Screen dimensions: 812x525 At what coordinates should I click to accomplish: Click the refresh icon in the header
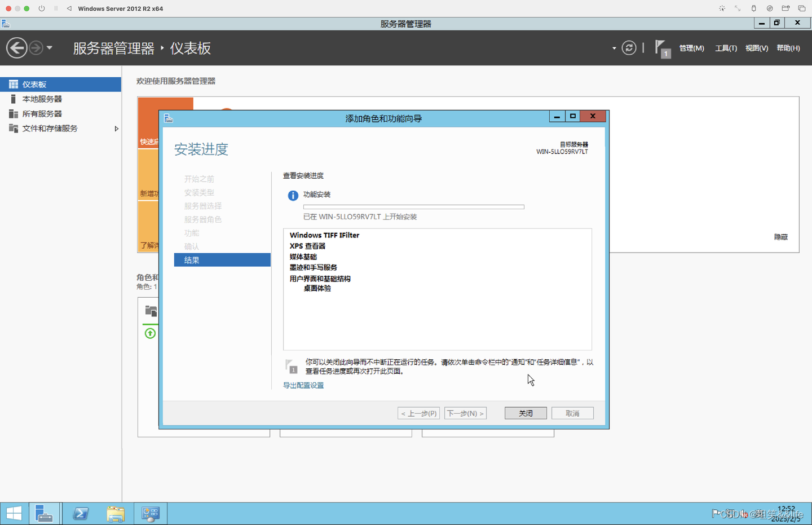(x=629, y=48)
